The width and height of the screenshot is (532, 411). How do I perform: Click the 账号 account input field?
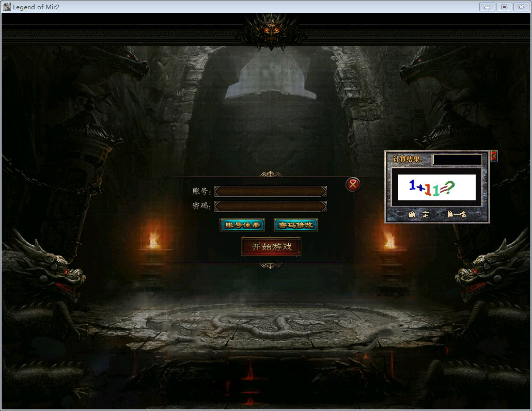(271, 191)
